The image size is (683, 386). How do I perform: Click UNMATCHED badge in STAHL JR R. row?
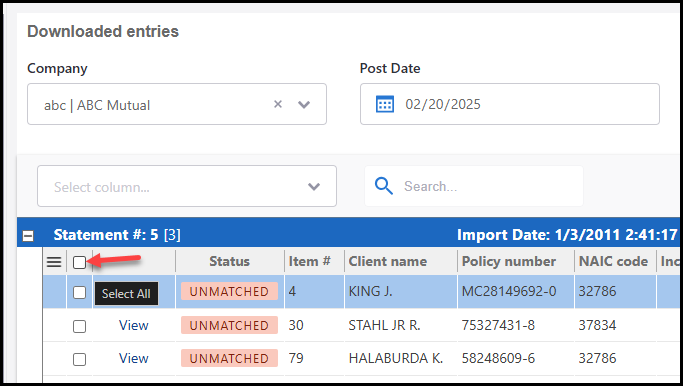[229, 325]
